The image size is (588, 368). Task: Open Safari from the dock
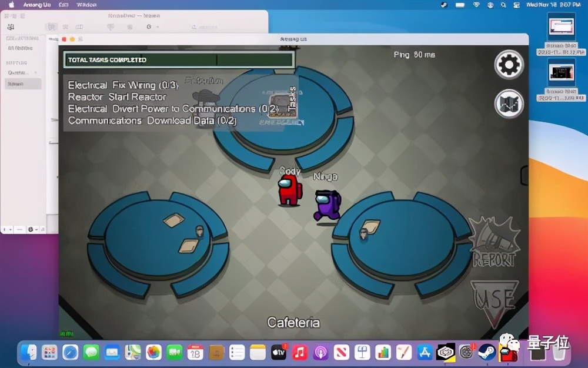click(70, 353)
